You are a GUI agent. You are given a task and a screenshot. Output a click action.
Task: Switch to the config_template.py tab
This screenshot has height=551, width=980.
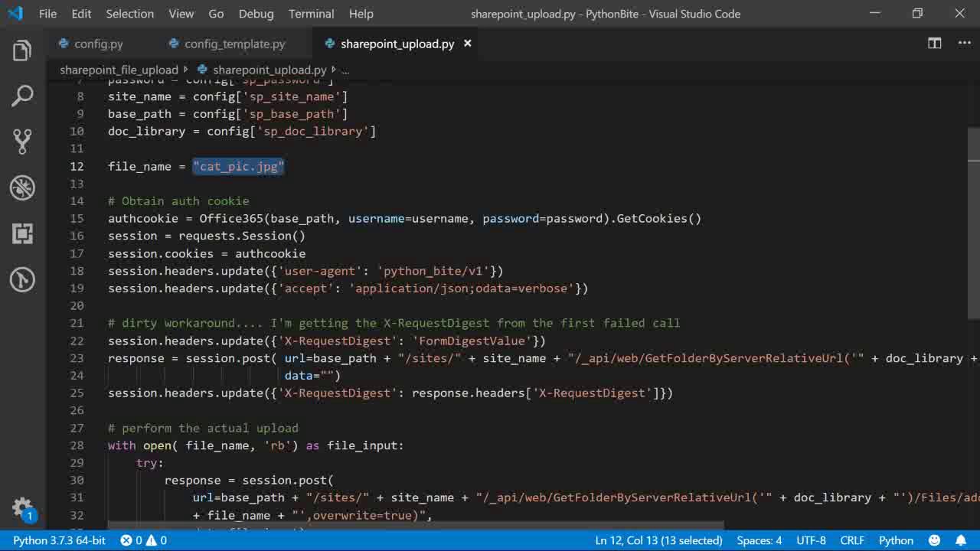point(234,44)
